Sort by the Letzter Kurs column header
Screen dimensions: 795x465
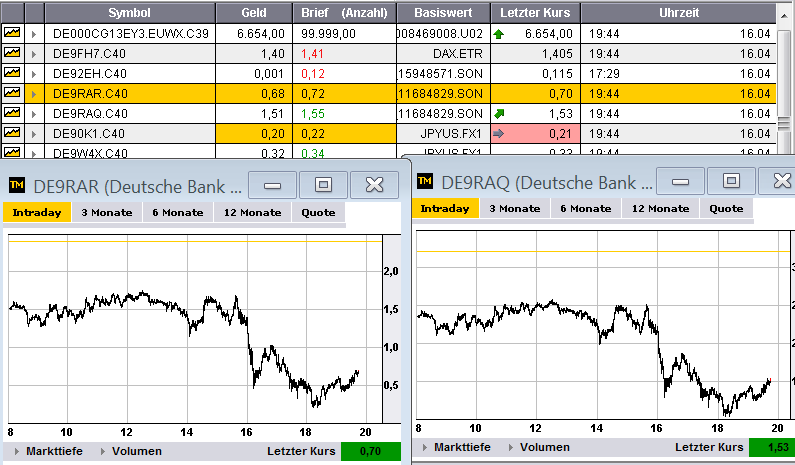(535, 13)
